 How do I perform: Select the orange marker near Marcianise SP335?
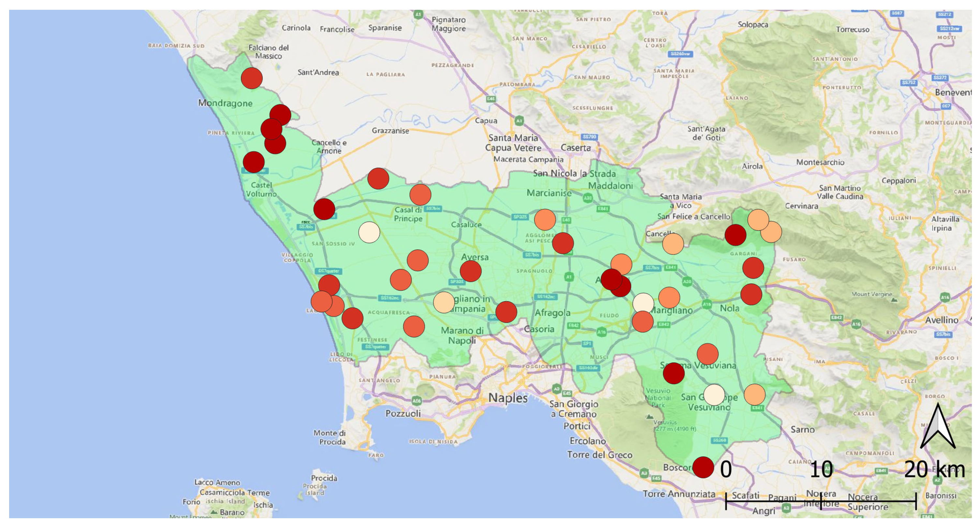[x=545, y=220]
